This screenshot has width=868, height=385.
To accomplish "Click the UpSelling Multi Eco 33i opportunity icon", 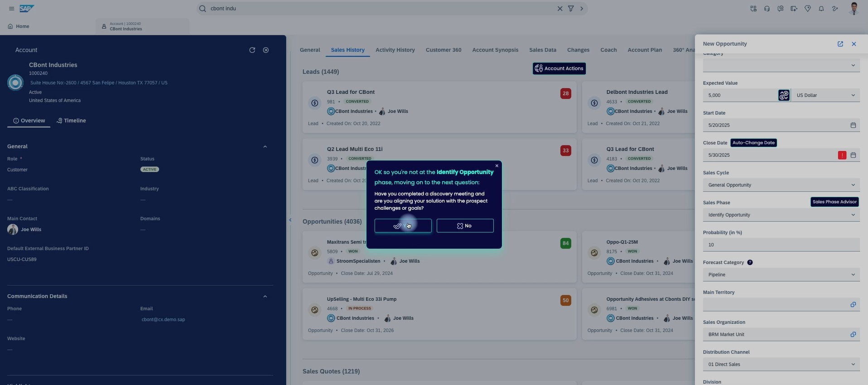I will 315,310.
